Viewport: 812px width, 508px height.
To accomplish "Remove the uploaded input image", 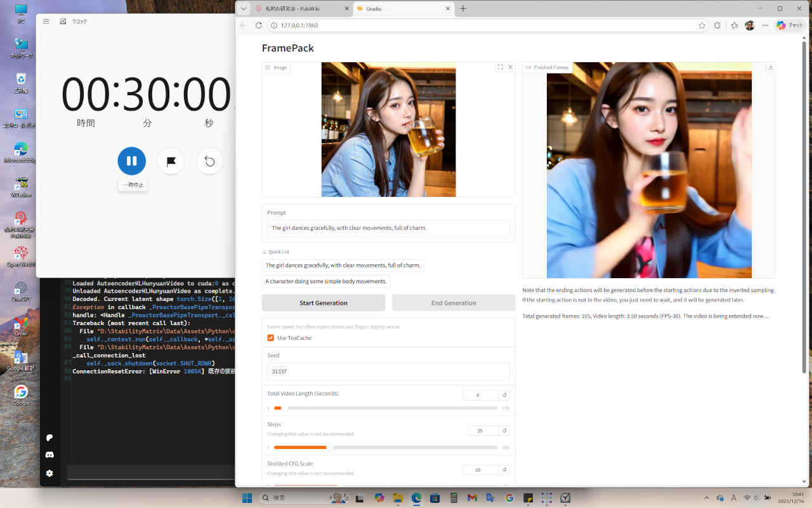I will (x=510, y=67).
